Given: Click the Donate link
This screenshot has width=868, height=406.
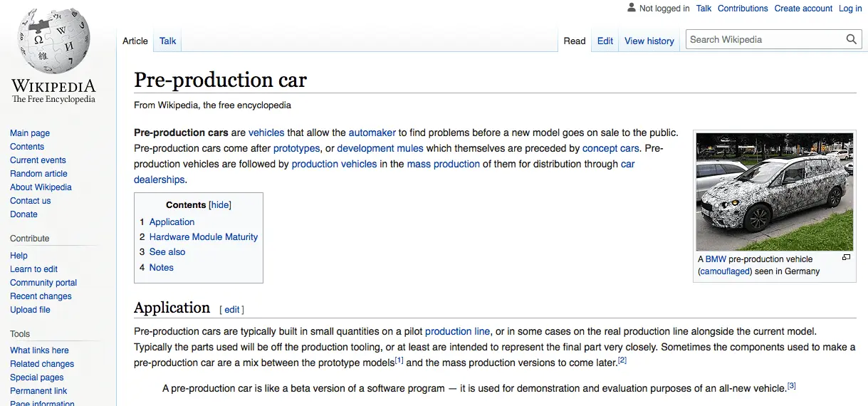Looking at the screenshot, I should pyautogui.click(x=23, y=214).
